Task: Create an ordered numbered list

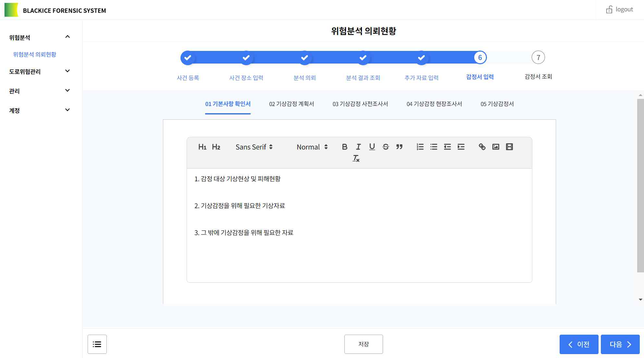Action: (x=420, y=147)
